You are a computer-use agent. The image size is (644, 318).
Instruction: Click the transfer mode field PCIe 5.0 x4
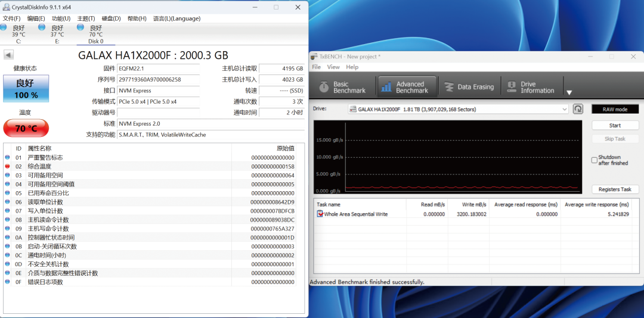tap(159, 101)
